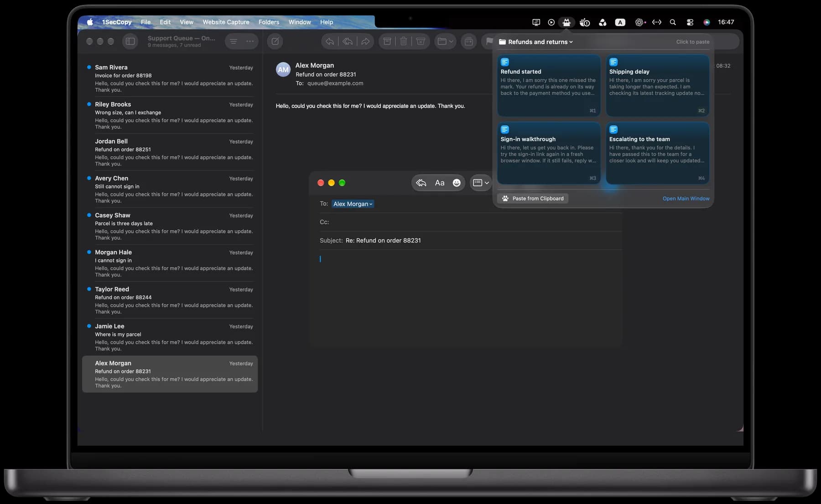Paste the Shipping delay snippet card
821x504 pixels.
click(657, 86)
